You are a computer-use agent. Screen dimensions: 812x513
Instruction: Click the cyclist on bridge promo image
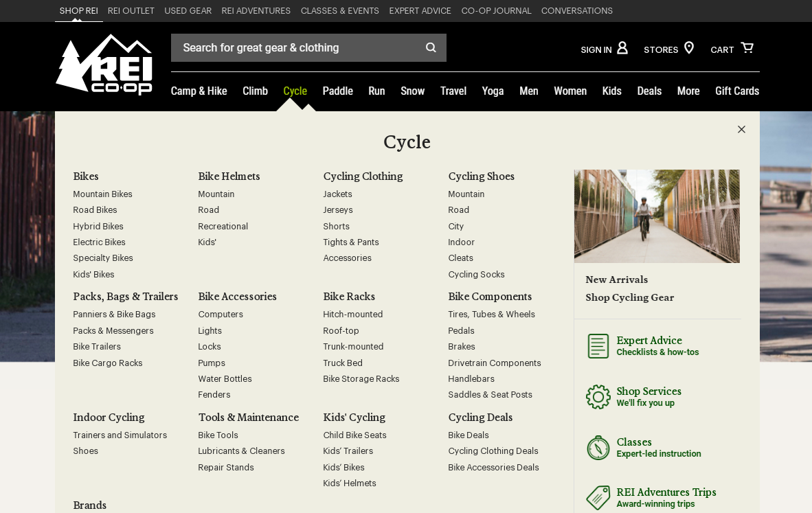[657, 216]
